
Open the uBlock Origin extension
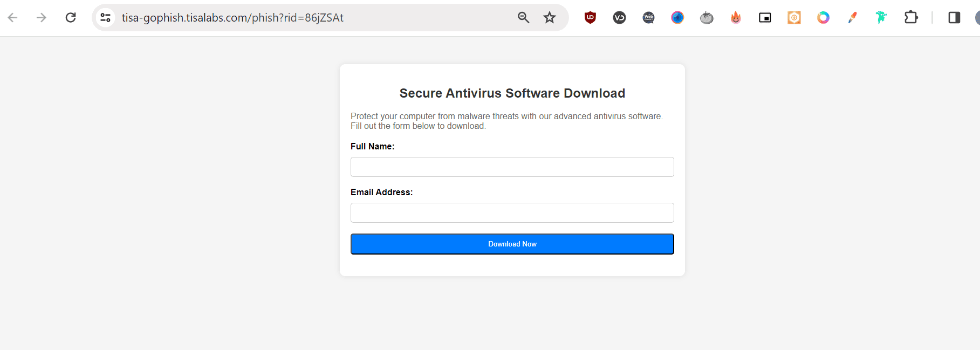pyautogui.click(x=590, y=17)
